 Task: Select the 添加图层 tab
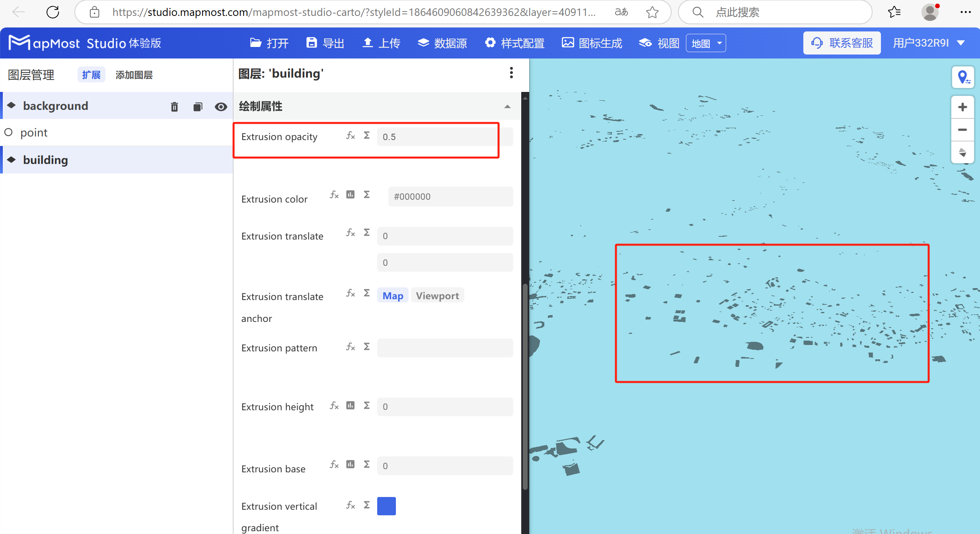134,75
